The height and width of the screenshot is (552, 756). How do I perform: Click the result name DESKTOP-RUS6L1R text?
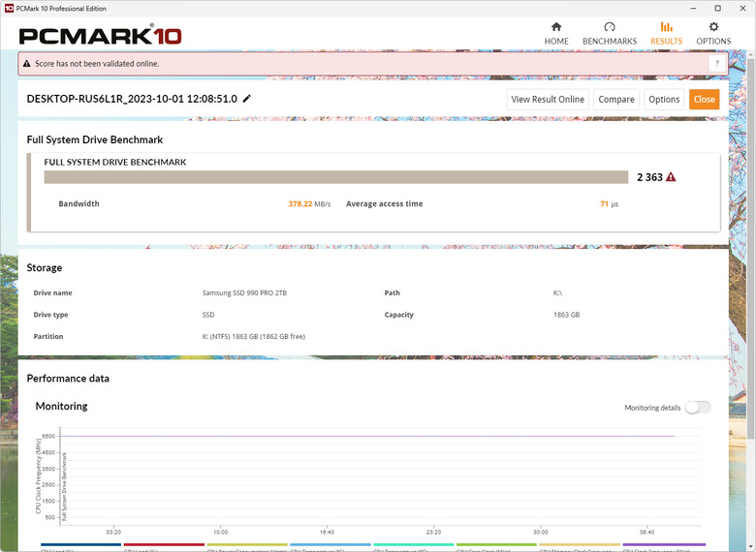pyautogui.click(x=132, y=99)
